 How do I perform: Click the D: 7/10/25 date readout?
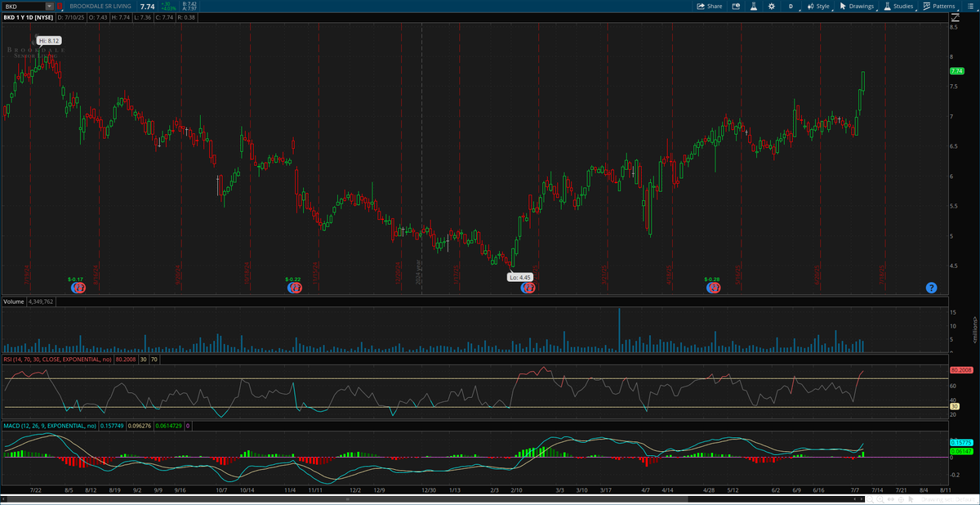pyautogui.click(x=72, y=17)
